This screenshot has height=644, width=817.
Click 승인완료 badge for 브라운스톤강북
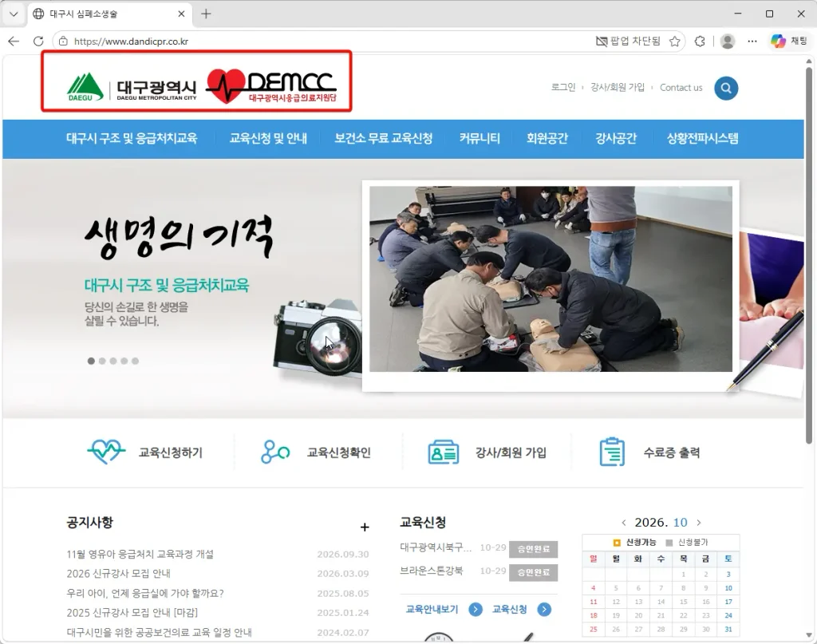click(533, 572)
